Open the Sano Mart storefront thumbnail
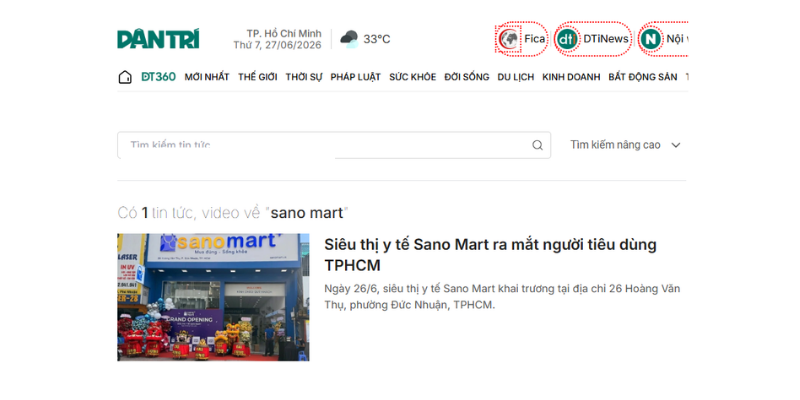 pyautogui.click(x=213, y=297)
